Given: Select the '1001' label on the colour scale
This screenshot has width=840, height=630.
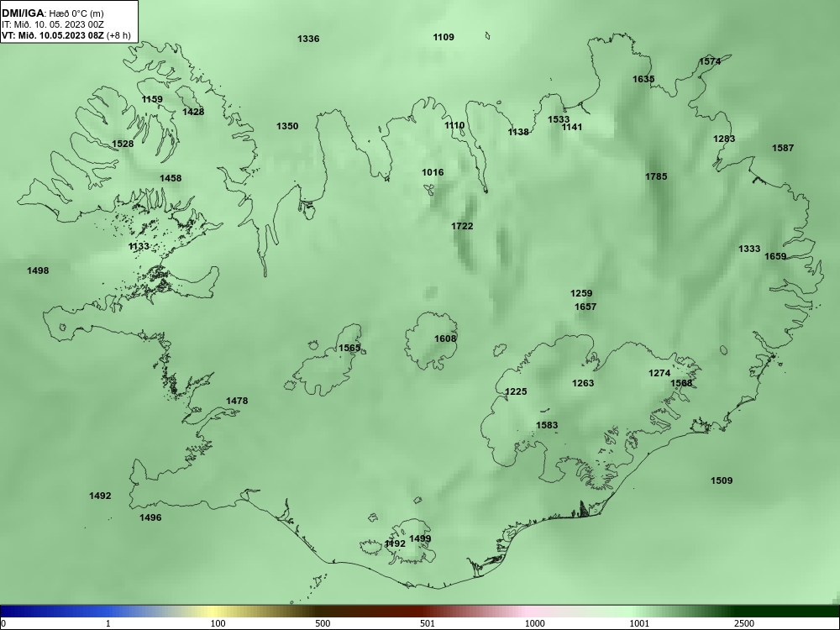Looking at the screenshot, I should [639, 623].
